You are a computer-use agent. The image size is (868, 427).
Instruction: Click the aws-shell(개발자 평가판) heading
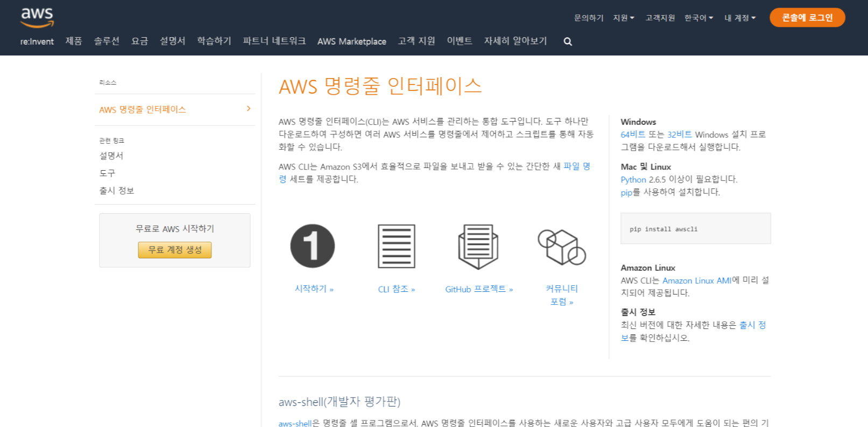[x=340, y=402]
